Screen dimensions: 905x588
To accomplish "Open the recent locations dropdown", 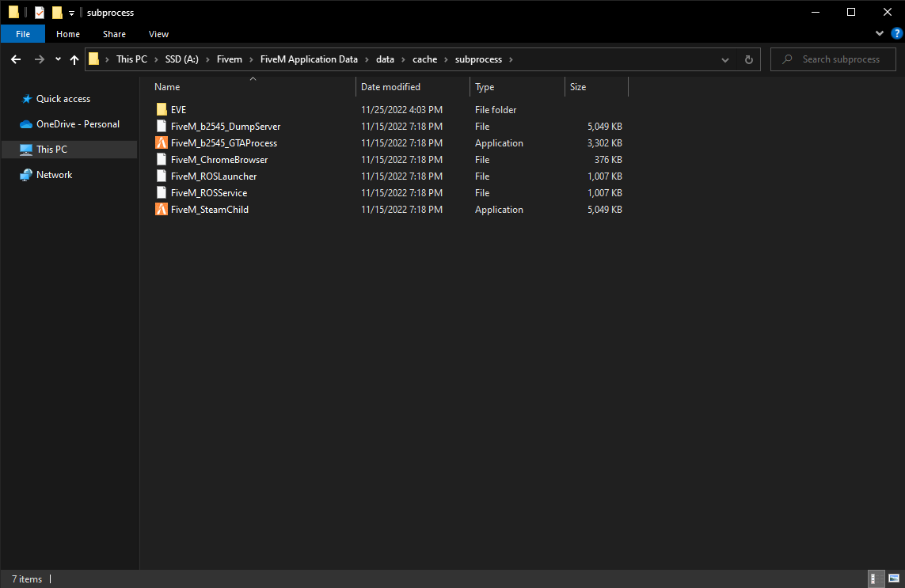I will (x=58, y=59).
